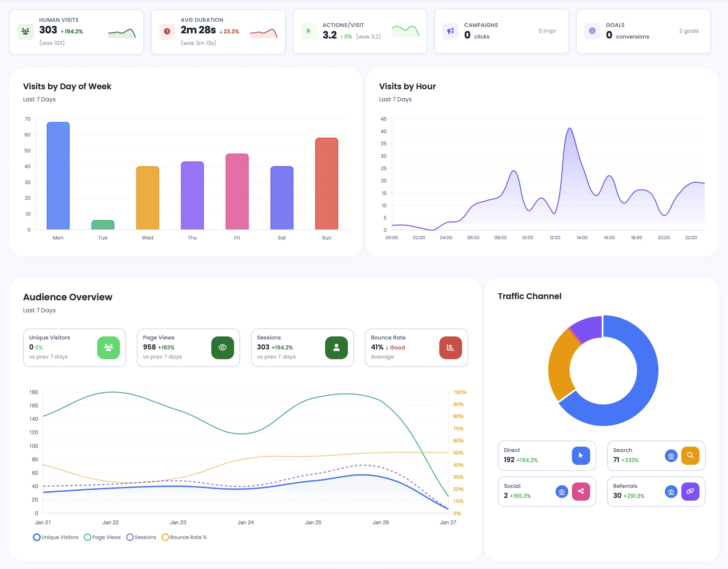Click the Referrals +291.3% value
728x569 pixels.
[634, 496]
